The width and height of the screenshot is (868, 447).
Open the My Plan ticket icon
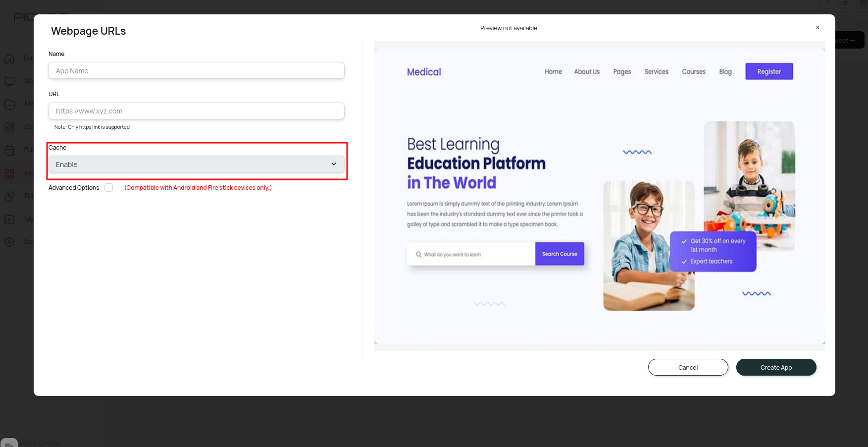(9, 219)
